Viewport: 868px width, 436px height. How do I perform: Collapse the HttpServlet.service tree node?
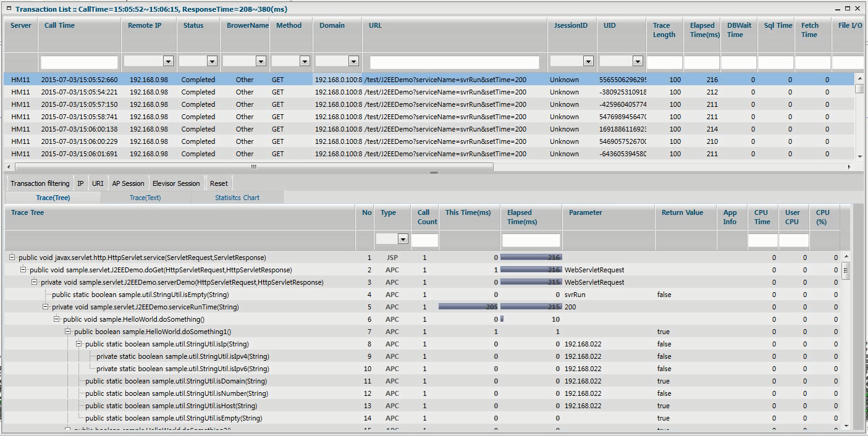click(12, 258)
